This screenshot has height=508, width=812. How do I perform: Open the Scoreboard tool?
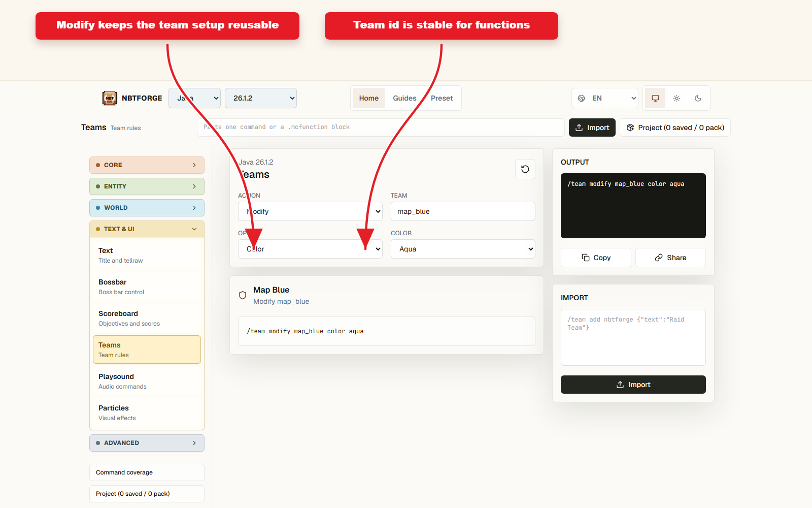[147, 318]
